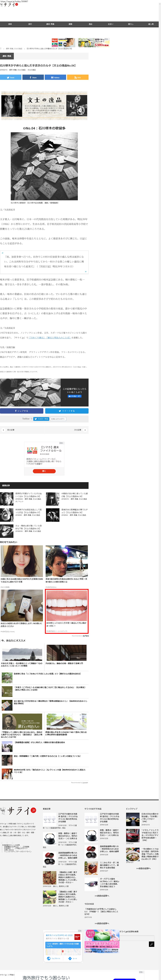The height and width of the screenshot is (980, 161).
Task: Open the orange RSS feed button
Action: click(78, 77)
